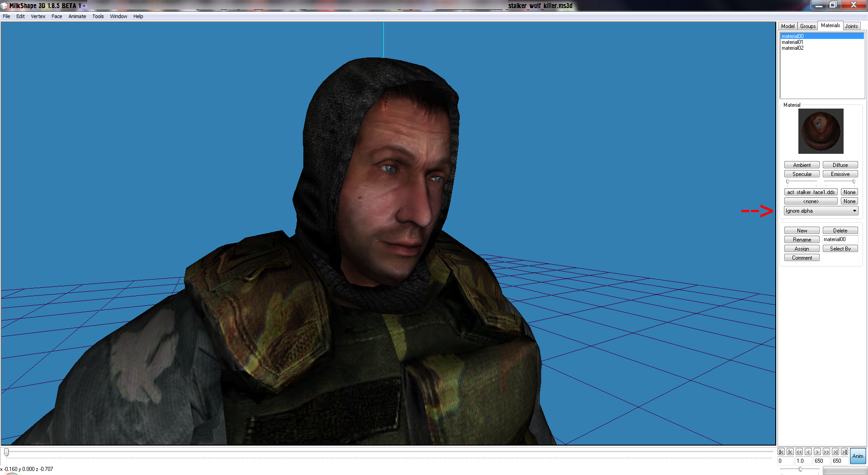Go to the next keyframe
The image size is (868, 475).
click(x=835, y=452)
